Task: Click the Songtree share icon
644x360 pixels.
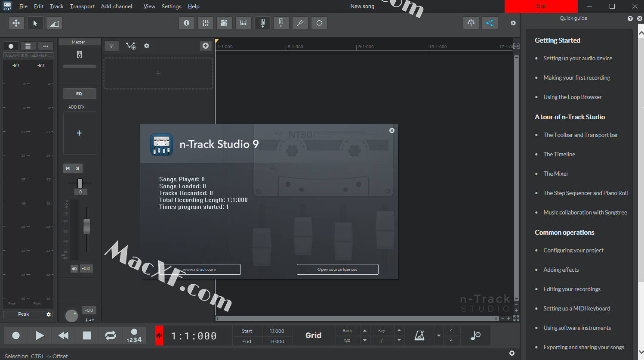Action: (490, 23)
